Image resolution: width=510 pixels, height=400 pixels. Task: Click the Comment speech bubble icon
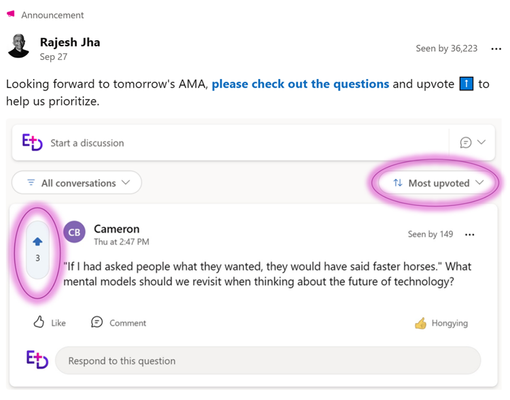point(97,322)
